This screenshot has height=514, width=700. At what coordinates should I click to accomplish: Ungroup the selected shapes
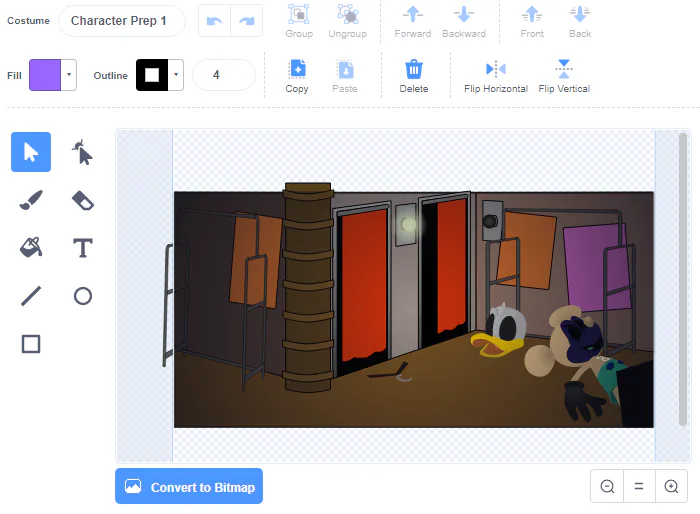(347, 21)
